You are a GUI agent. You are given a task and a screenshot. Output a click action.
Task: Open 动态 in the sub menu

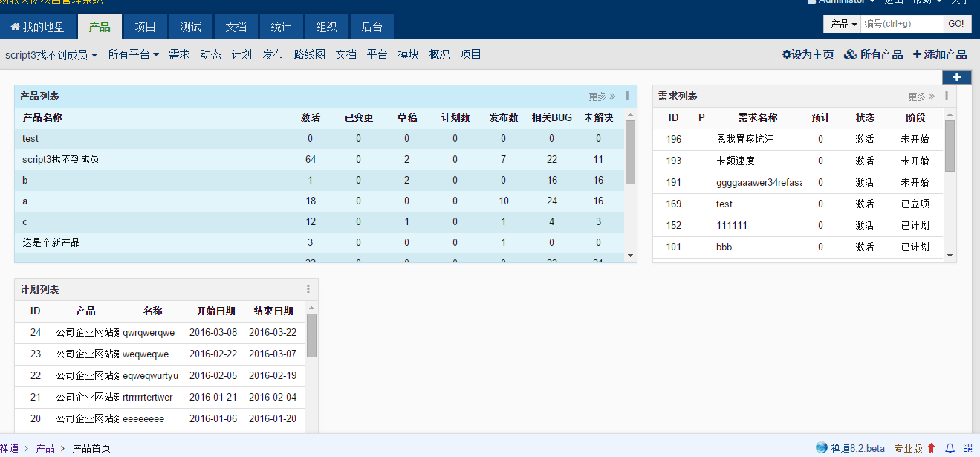click(210, 54)
